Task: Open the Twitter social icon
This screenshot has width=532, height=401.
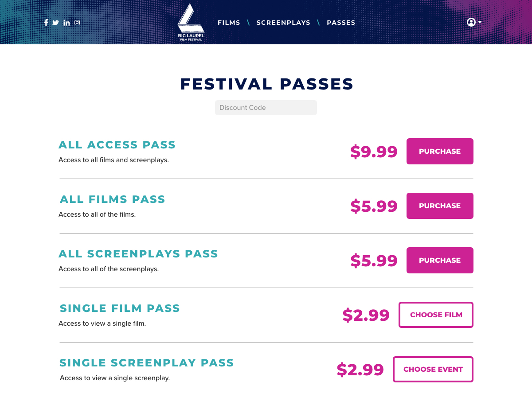Action: 56,23
